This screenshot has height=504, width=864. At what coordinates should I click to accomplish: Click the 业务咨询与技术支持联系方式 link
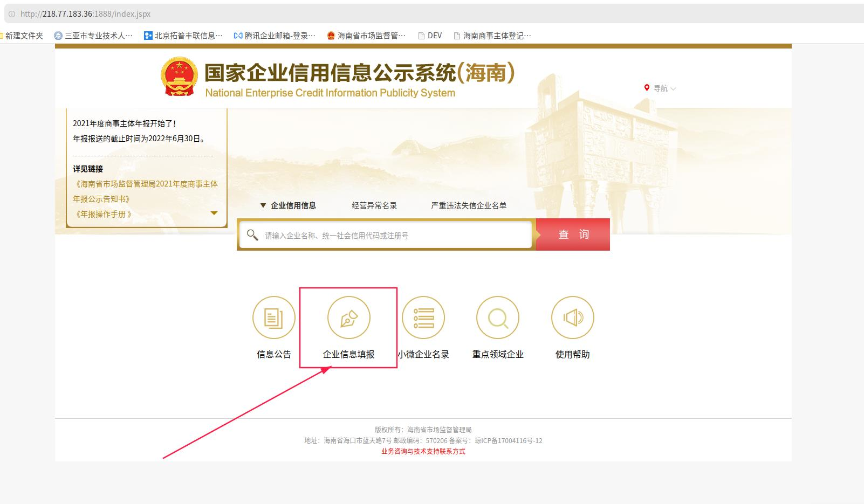pyautogui.click(x=423, y=452)
